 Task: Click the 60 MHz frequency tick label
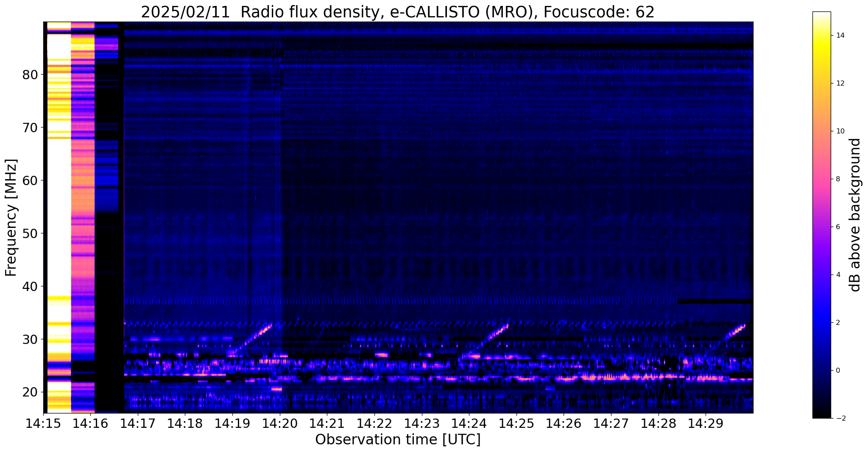point(30,180)
